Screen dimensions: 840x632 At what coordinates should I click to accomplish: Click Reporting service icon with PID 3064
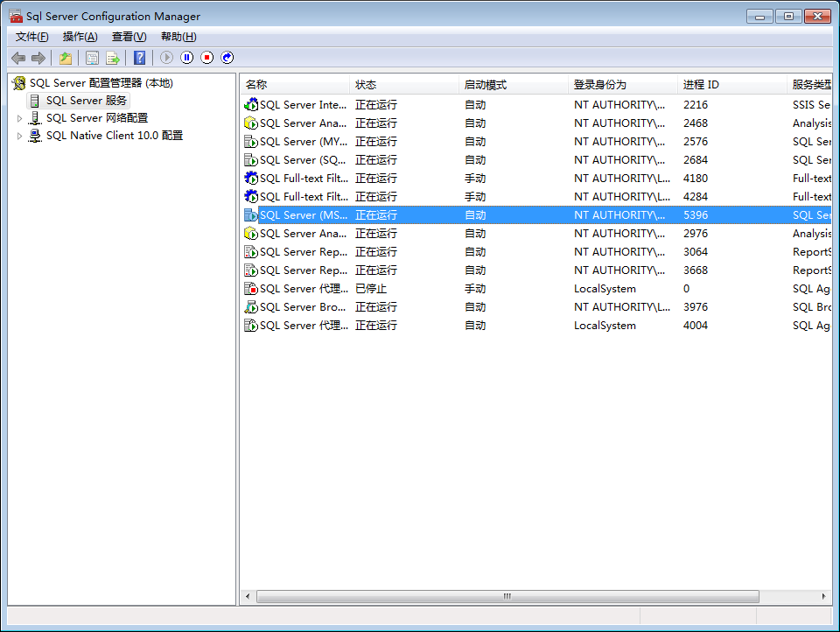pos(251,252)
